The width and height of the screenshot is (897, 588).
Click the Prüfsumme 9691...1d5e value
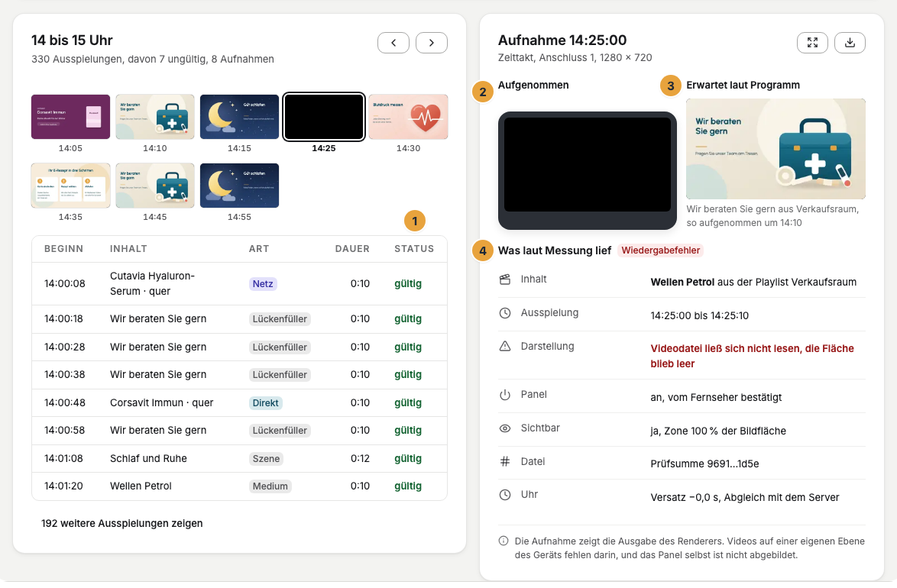pos(704,464)
